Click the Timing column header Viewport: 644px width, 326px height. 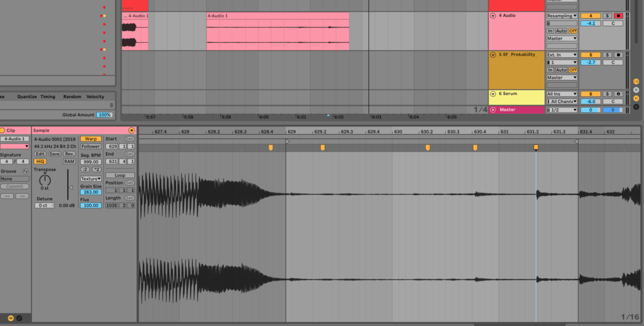coord(48,97)
